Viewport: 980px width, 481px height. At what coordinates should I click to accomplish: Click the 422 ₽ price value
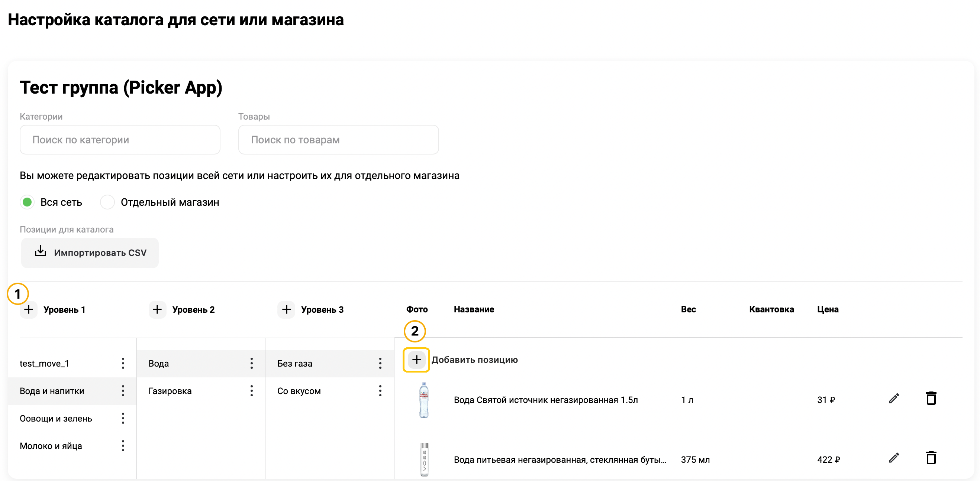[829, 459]
